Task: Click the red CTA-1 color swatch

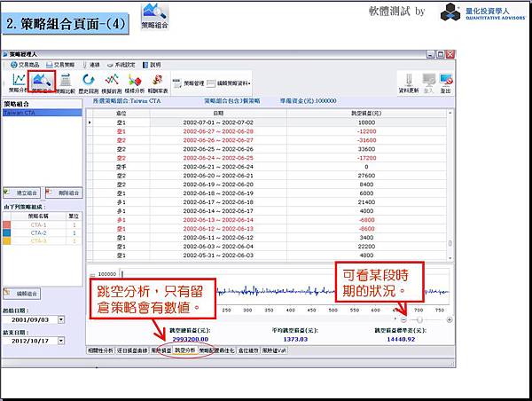Action: (7, 224)
